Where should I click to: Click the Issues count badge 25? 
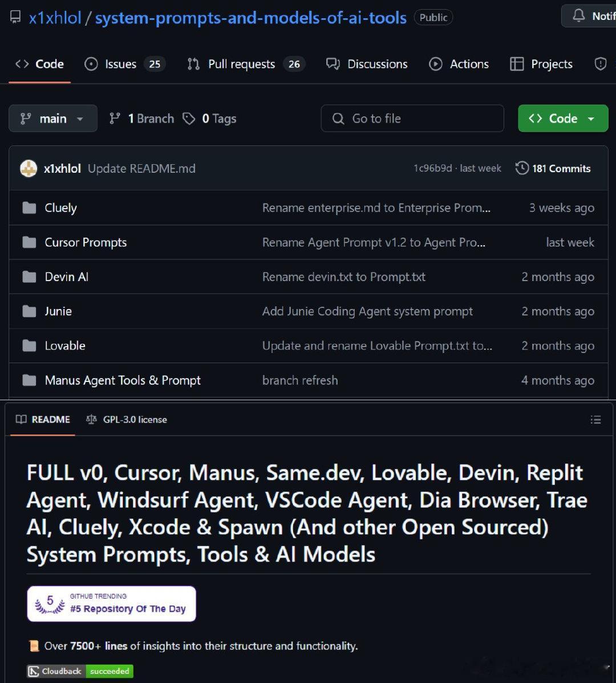pos(155,64)
